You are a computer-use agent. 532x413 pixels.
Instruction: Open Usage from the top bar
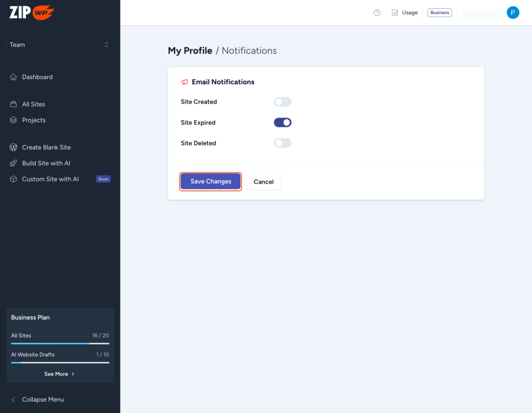tap(405, 12)
